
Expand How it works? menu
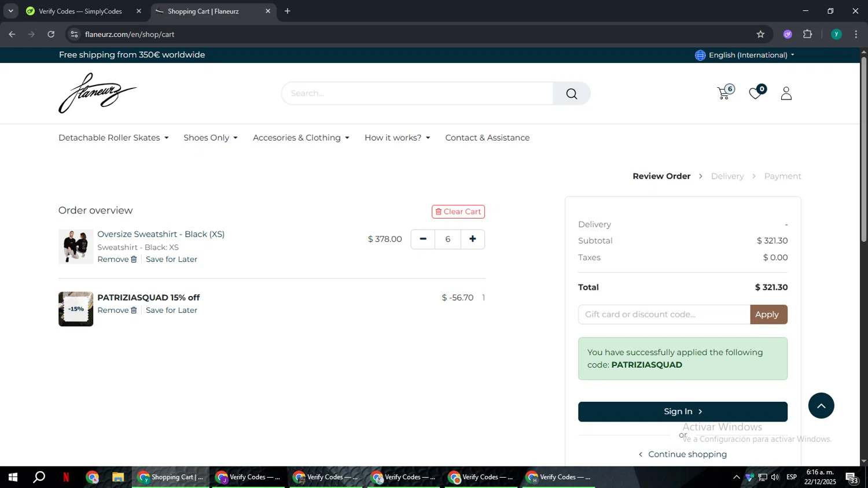(x=398, y=138)
